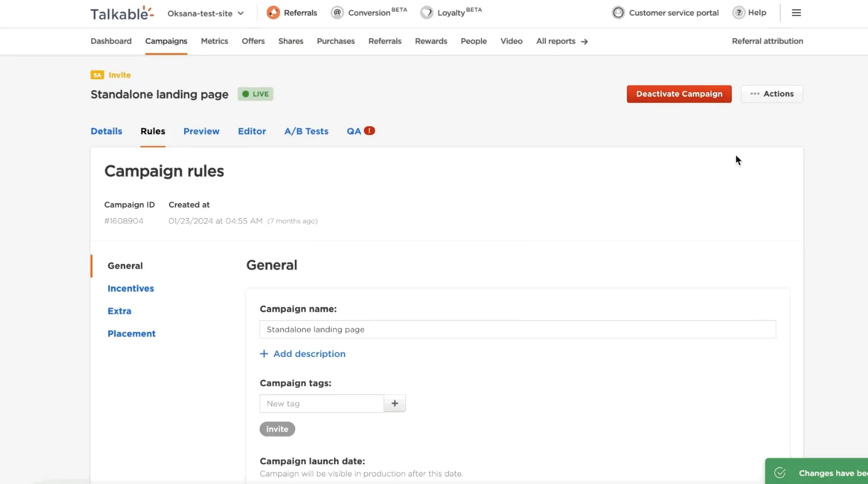Open Customer service portal icon
The image size is (868, 484).
[618, 12]
